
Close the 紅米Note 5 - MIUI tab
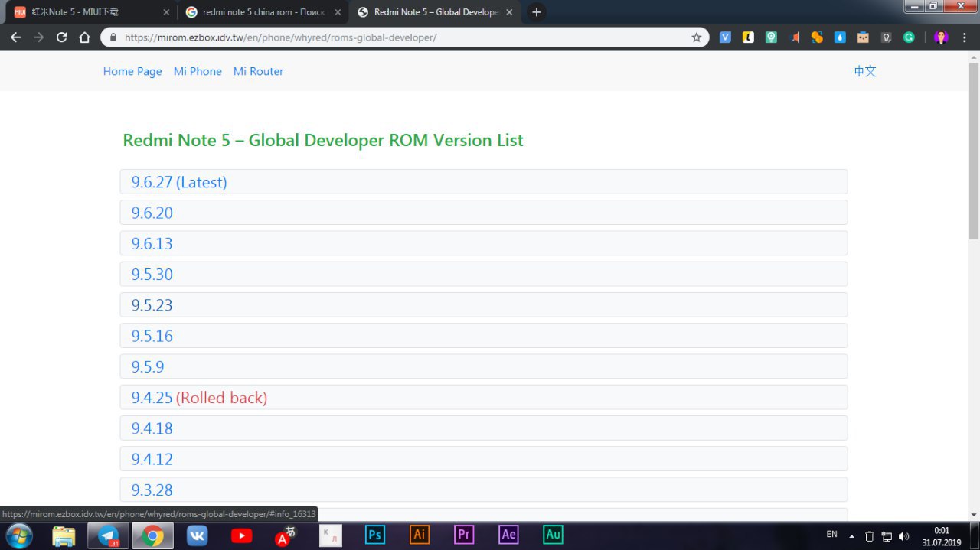tap(166, 12)
